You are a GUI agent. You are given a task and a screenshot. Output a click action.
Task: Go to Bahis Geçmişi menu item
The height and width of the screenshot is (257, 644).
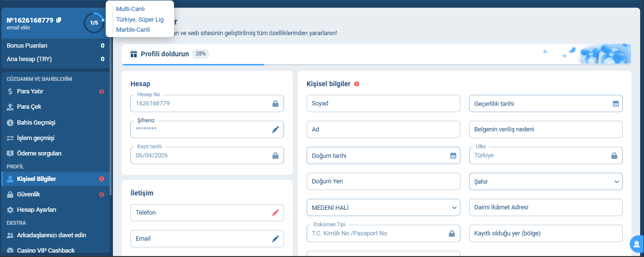[x=36, y=123]
